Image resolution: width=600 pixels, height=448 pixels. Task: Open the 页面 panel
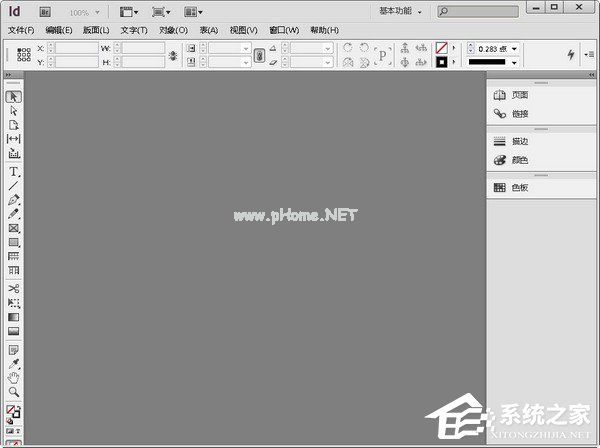511,95
